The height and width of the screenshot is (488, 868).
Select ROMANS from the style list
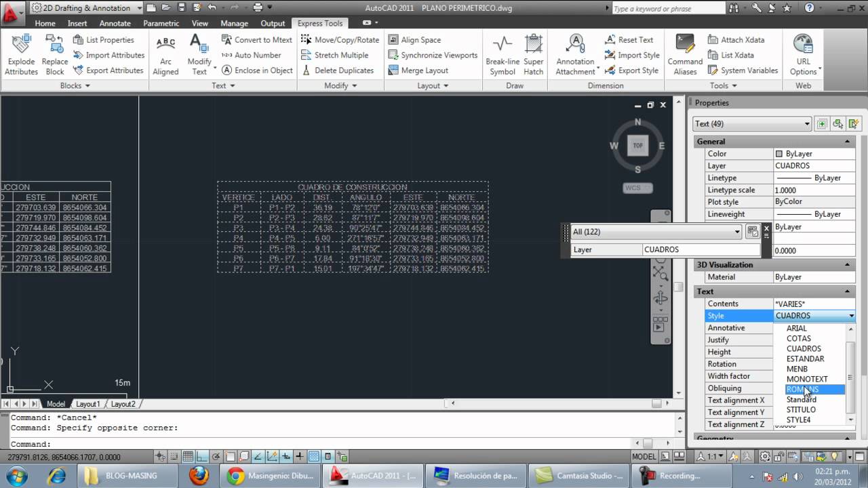pyautogui.click(x=802, y=389)
